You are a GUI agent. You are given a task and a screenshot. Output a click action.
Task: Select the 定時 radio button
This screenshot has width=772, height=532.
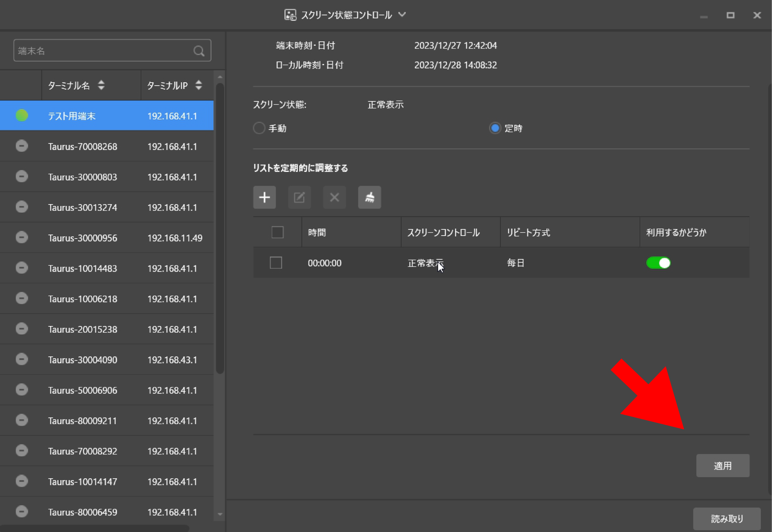click(x=495, y=128)
